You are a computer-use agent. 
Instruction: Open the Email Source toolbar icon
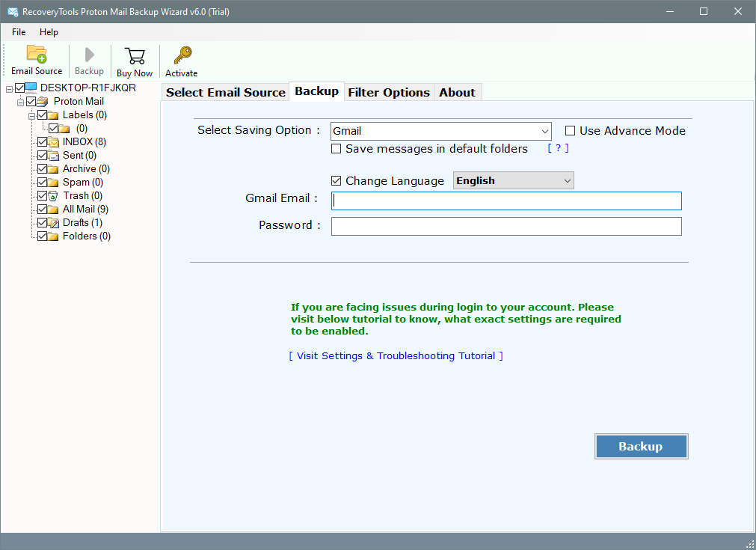pos(37,55)
